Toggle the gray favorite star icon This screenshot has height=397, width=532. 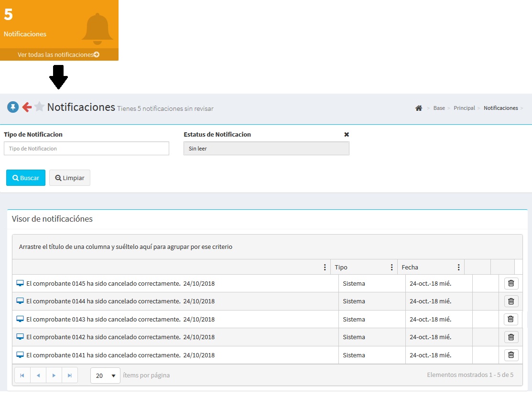39,107
